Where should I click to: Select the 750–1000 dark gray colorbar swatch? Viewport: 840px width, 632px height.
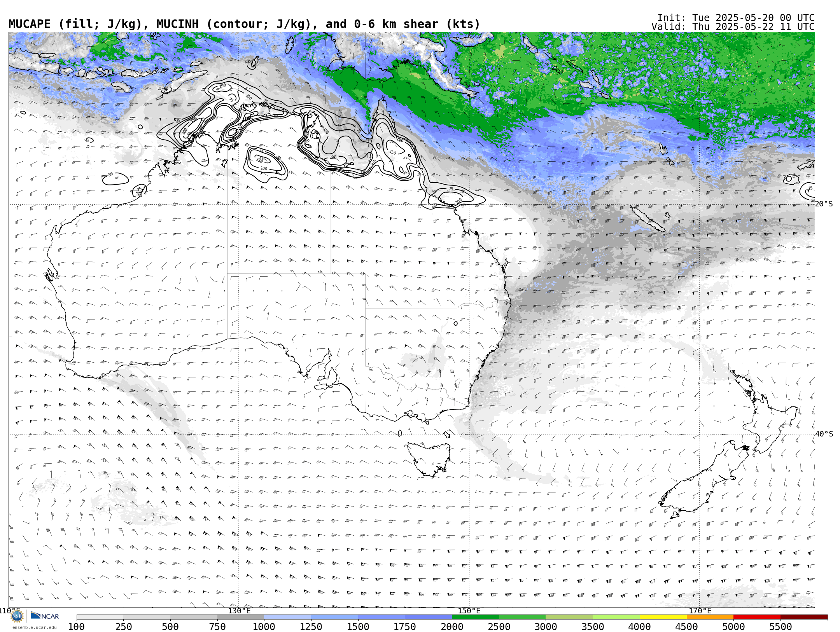(241, 617)
